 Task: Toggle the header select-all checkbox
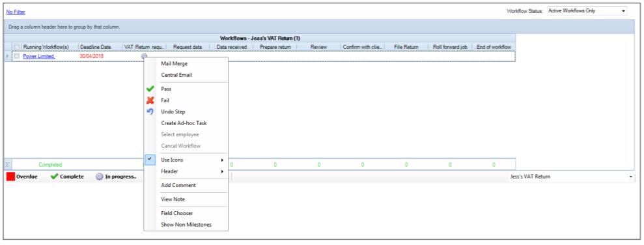coord(17,47)
